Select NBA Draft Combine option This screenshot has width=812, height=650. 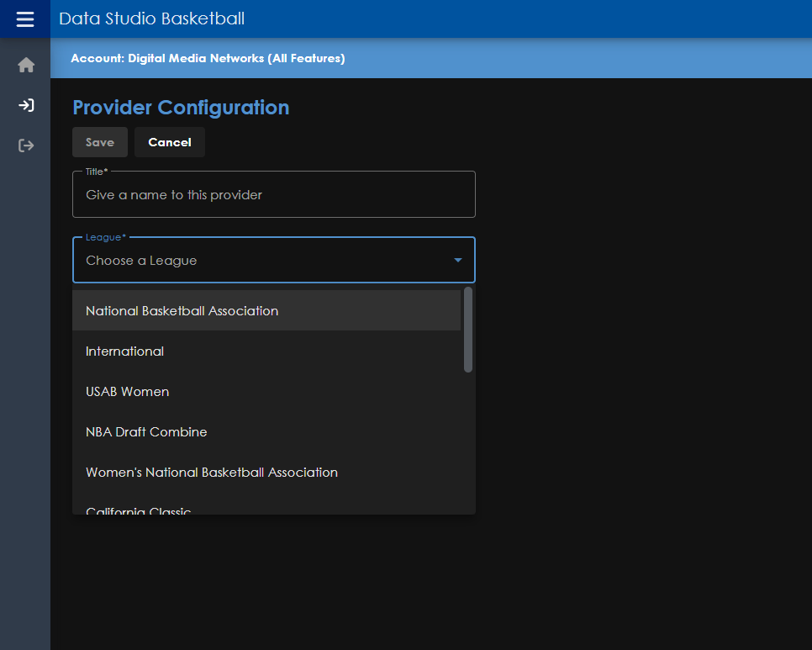[146, 432]
